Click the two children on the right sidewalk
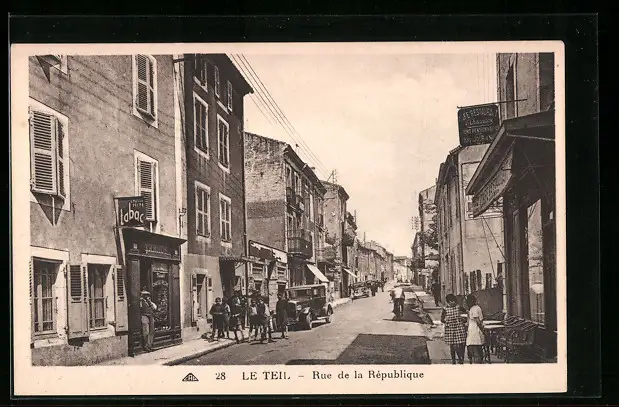This screenshot has width=619, height=407. (463, 328)
